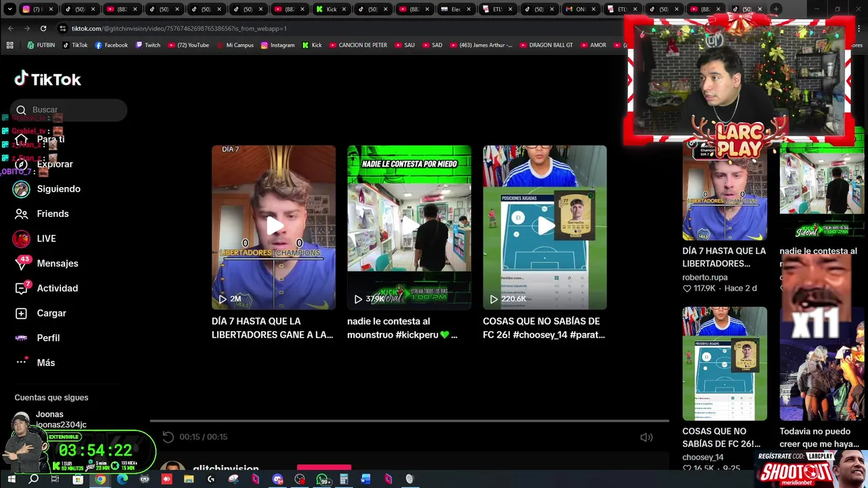Screen dimensions: 868x488
Task: Open roberto.rupa profile link
Action: pyautogui.click(x=705, y=277)
